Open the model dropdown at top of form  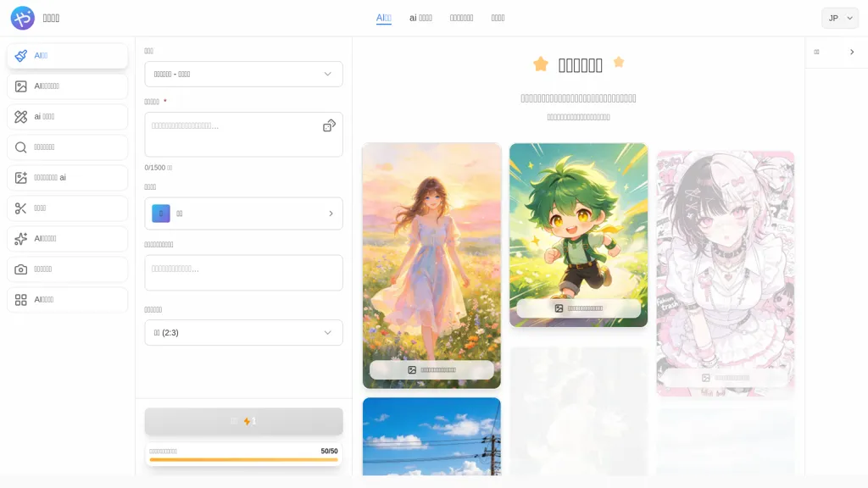[x=243, y=75]
